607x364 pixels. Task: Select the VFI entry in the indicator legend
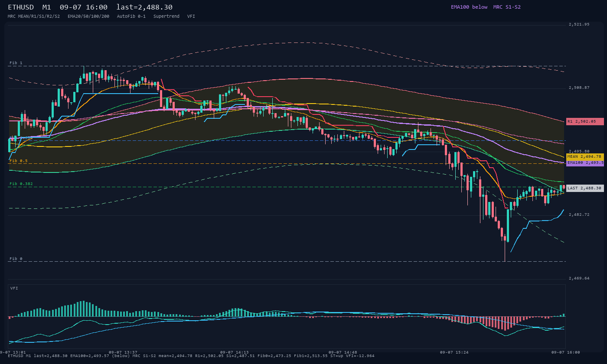(191, 16)
